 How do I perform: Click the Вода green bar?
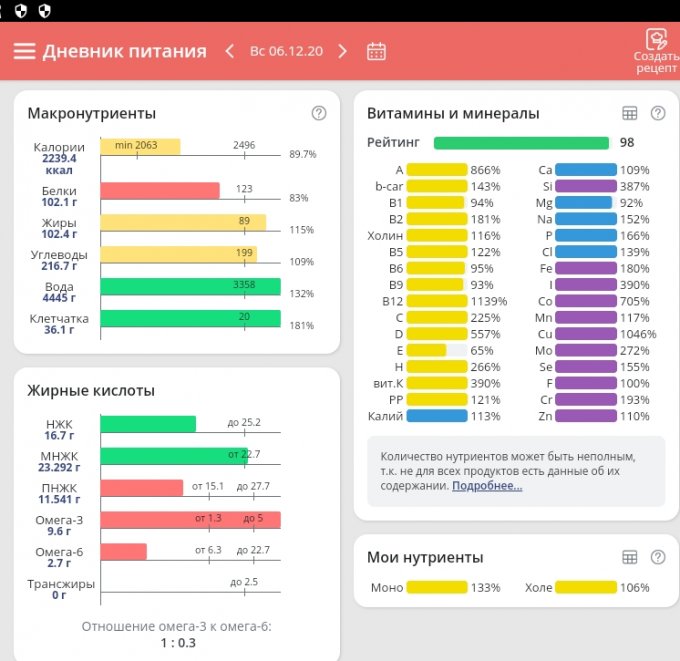click(x=190, y=287)
